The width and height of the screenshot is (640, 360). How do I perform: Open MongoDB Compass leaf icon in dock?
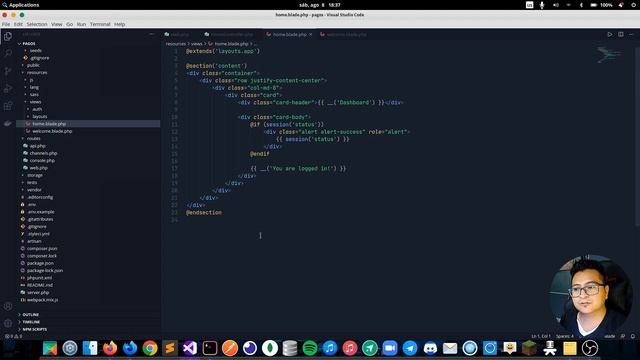(x=270, y=348)
